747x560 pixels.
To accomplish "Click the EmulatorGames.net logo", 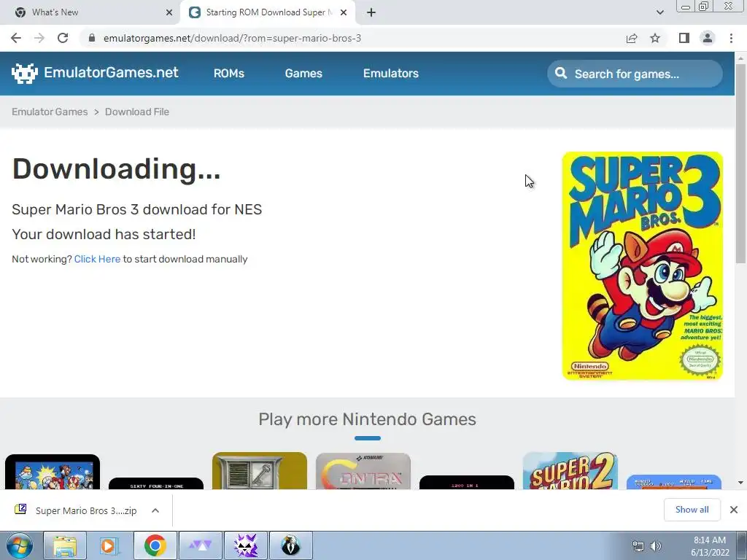I will coord(95,73).
